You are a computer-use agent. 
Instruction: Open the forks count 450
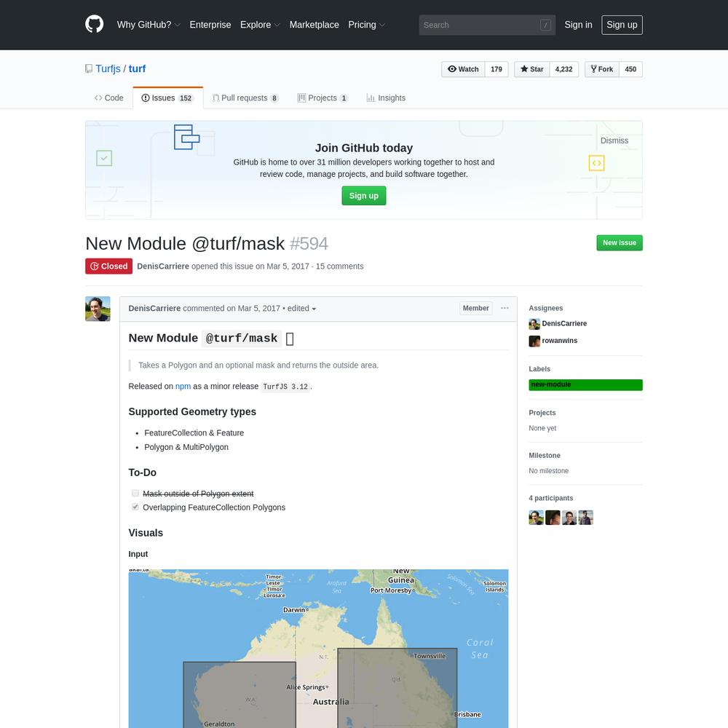click(630, 69)
